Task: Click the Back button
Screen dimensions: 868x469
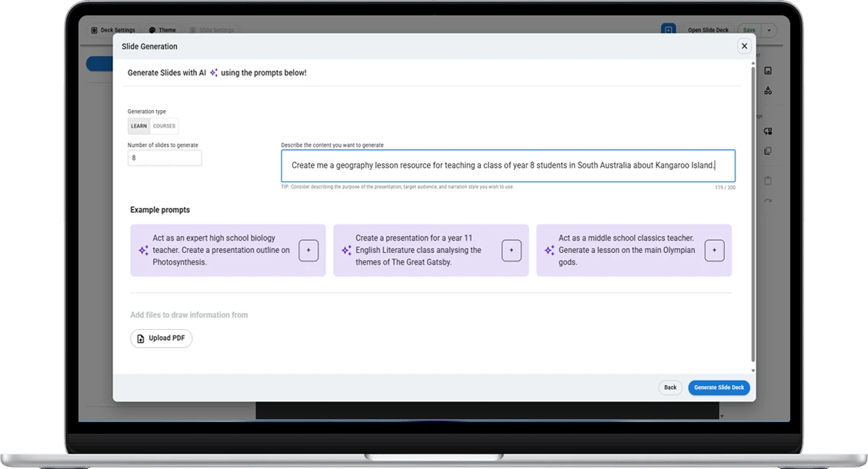Action: coord(670,388)
